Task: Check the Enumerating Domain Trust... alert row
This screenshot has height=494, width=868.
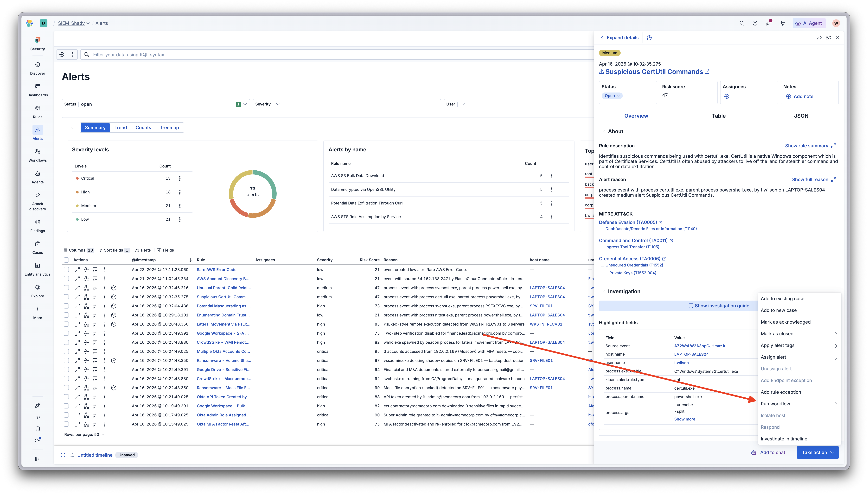Action: [66, 315]
